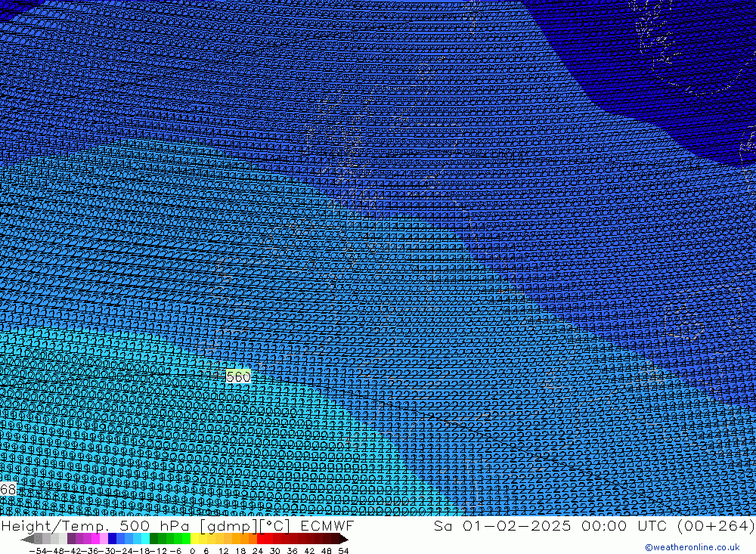Click the bright yellow legend swatch at 0

tap(194, 539)
